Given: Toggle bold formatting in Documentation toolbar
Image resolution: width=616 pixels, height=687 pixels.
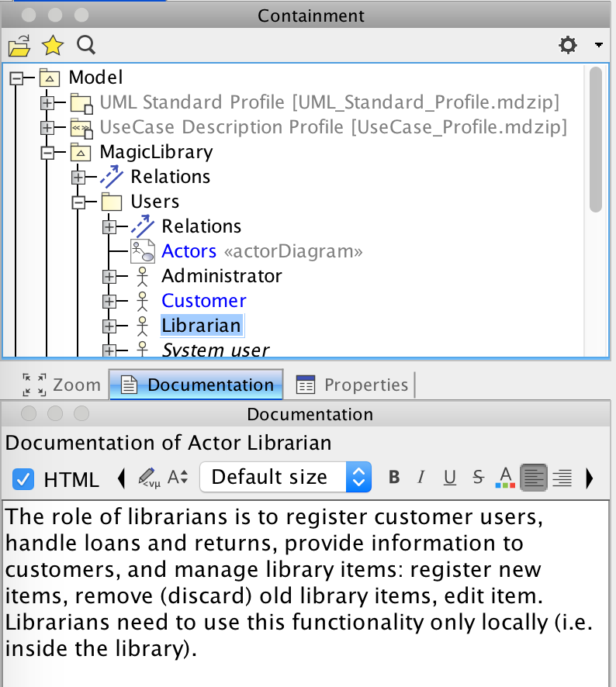Looking at the screenshot, I should pyautogui.click(x=394, y=478).
